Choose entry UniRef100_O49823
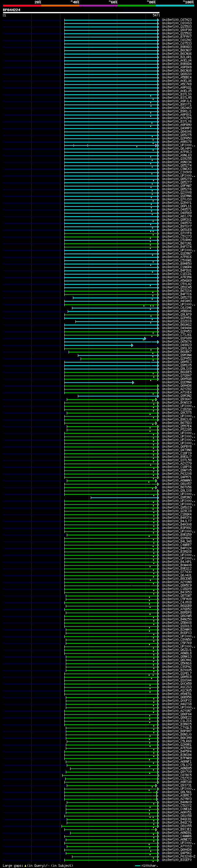 [177, 345]
